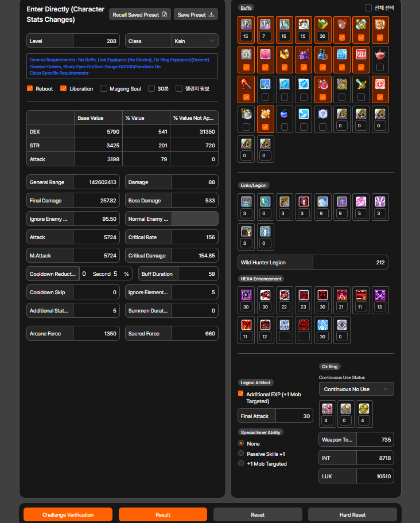
Task: Edit the Boss Damage field 533
Action: click(x=195, y=201)
